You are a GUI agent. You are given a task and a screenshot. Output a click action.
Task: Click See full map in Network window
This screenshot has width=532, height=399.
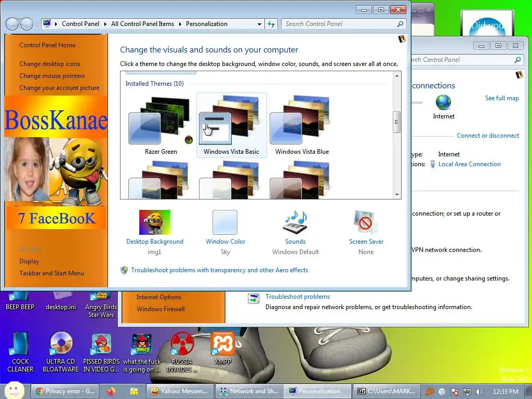pyautogui.click(x=502, y=98)
